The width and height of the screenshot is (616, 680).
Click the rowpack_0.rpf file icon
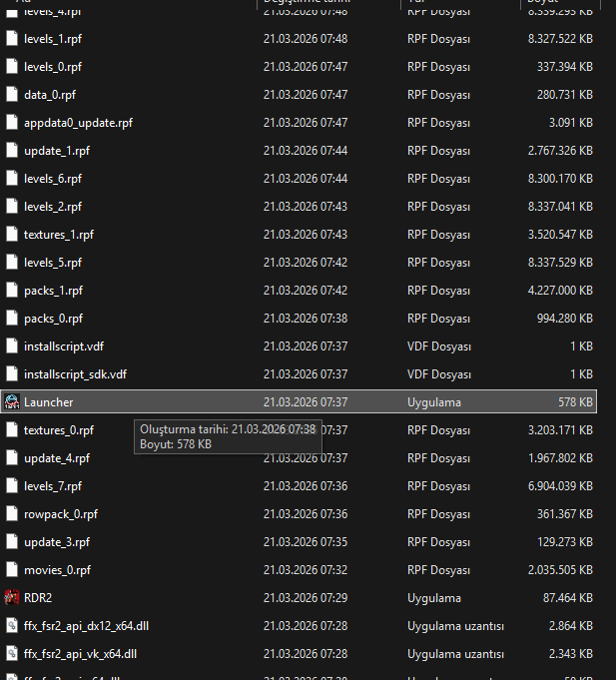point(12,514)
